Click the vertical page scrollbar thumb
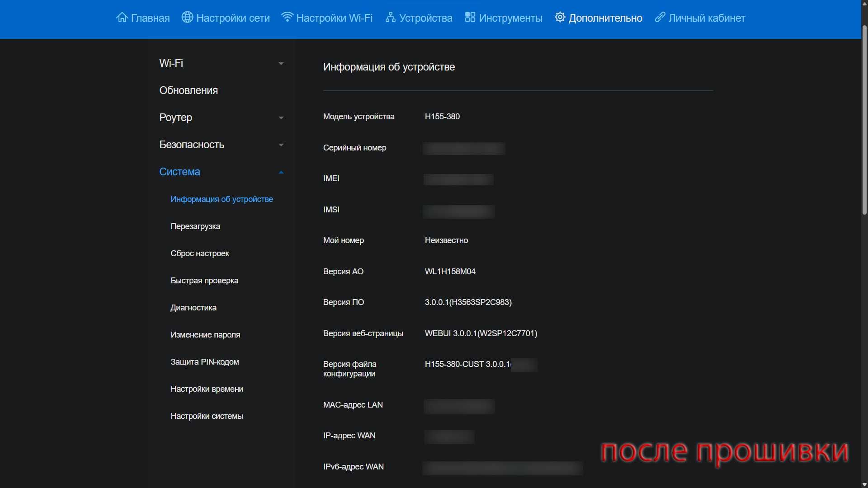The height and width of the screenshot is (488, 868). point(864,120)
